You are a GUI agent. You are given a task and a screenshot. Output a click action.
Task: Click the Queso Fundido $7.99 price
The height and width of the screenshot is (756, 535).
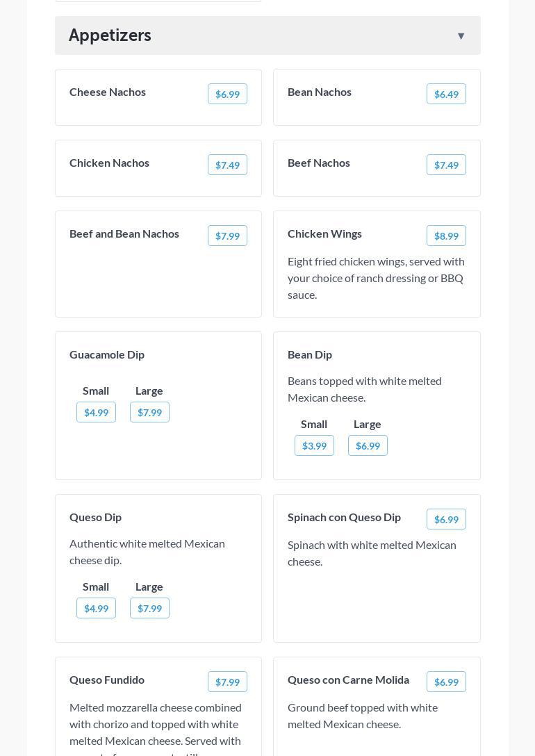[227, 682]
